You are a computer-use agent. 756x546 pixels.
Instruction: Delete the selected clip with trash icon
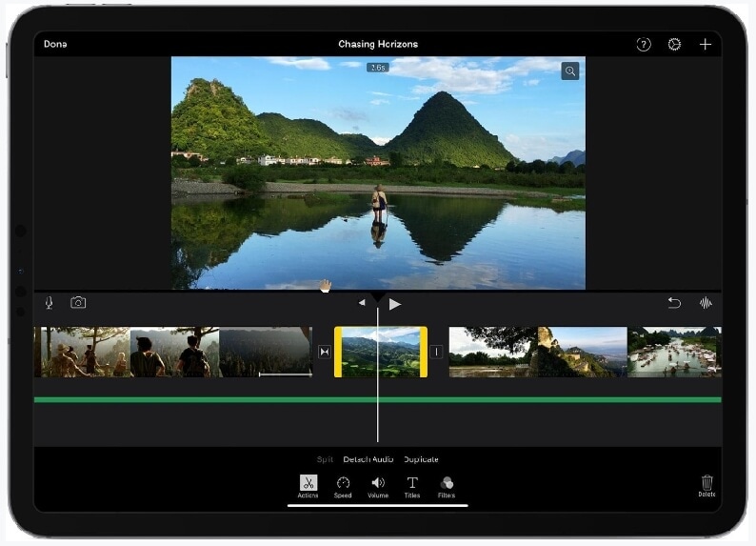(x=706, y=486)
